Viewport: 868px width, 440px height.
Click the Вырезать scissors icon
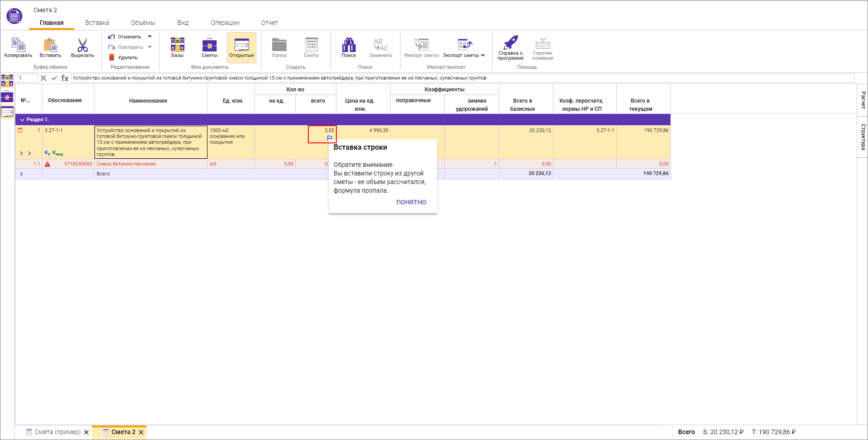point(82,45)
